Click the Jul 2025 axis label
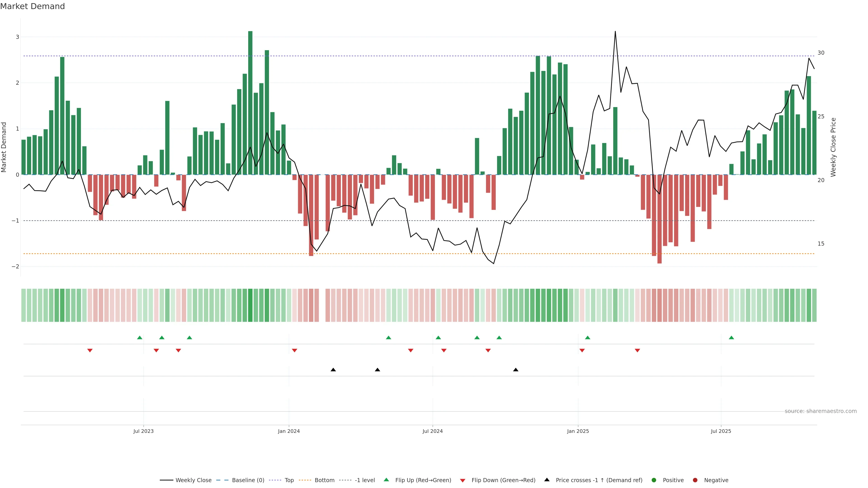 (x=721, y=431)
